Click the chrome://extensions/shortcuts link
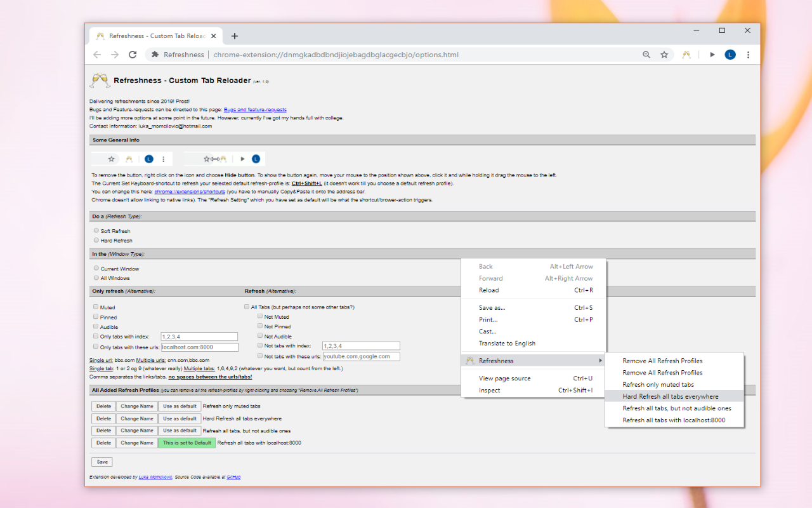The width and height of the screenshot is (812, 508). click(x=190, y=191)
